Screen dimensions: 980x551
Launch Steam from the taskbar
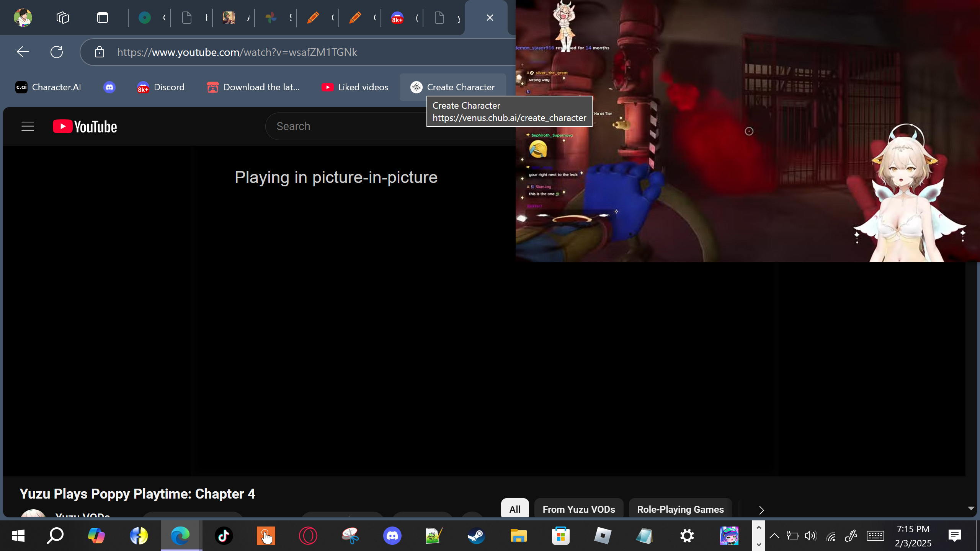pyautogui.click(x=476, y=536)
